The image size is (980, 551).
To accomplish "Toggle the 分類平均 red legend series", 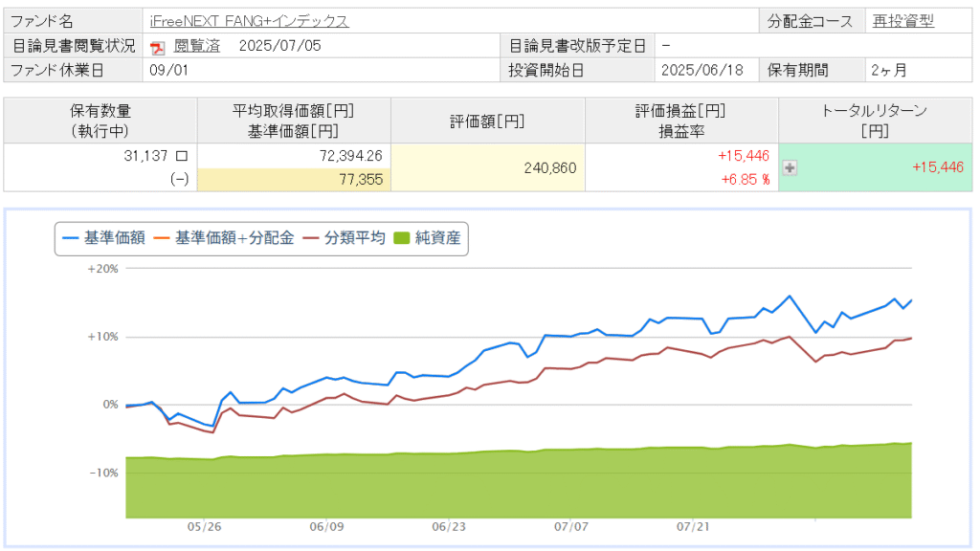I will (x=345, y=238).
